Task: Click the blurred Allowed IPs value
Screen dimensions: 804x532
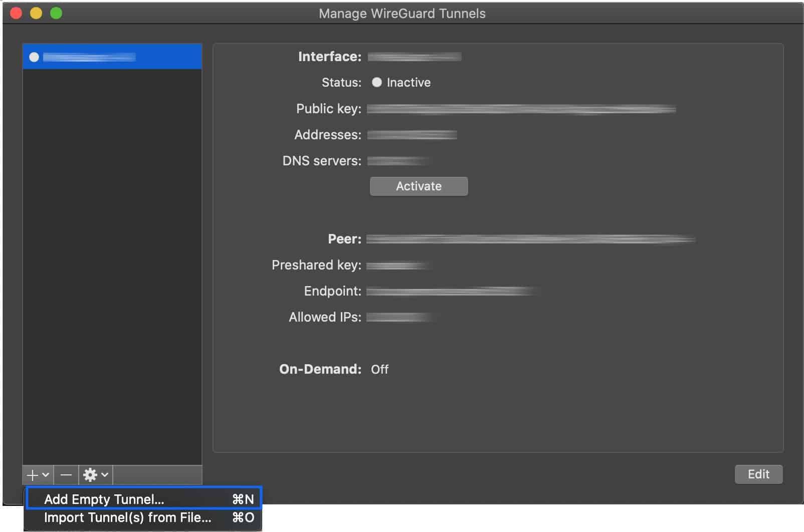Action: click(x=399, y=317)
